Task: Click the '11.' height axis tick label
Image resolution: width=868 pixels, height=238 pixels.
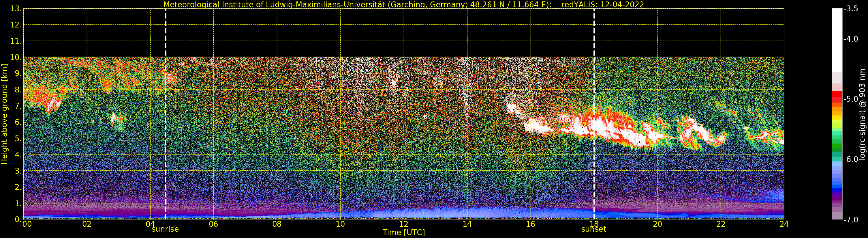Action: click(16, 41)
